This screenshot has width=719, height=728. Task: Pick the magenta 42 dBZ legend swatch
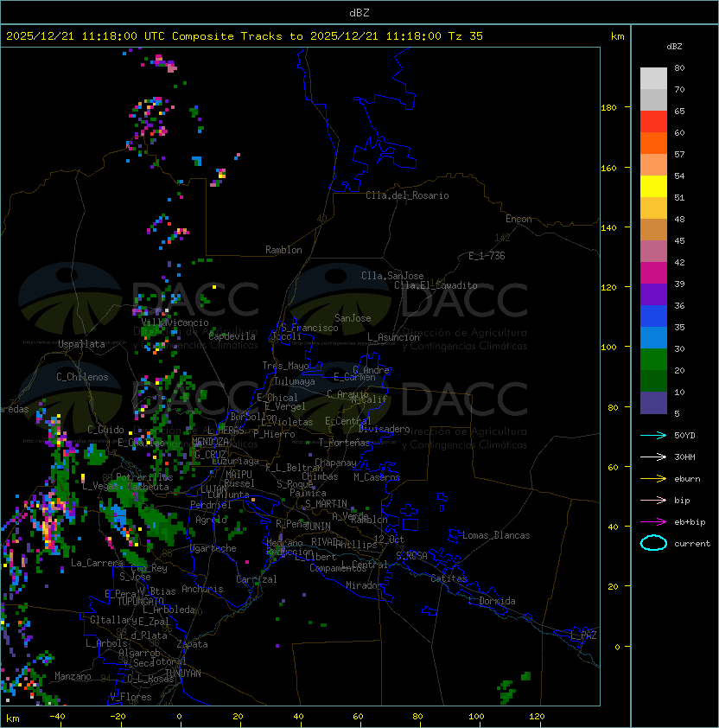click(653, 273)
